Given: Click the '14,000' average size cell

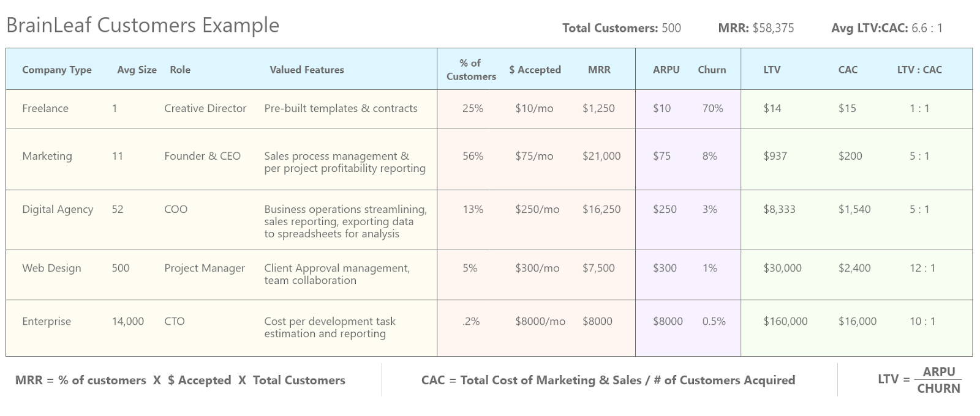Looking at the screenshot, I should tap(128, 321).
